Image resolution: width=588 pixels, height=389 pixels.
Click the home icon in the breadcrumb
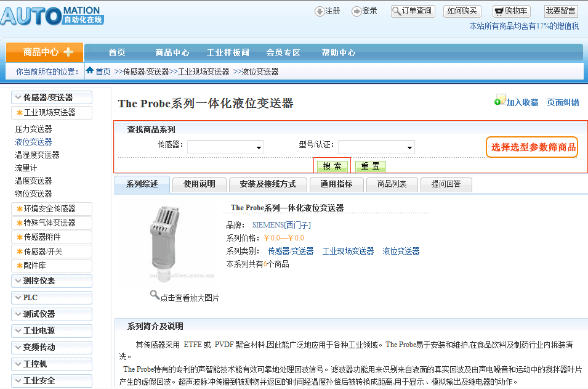90,70
